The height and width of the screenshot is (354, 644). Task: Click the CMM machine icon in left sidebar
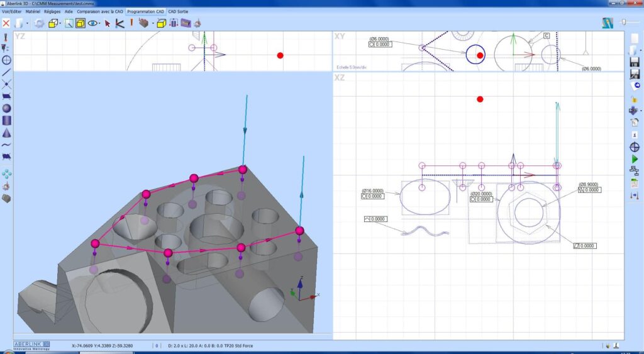coord(6,186)
